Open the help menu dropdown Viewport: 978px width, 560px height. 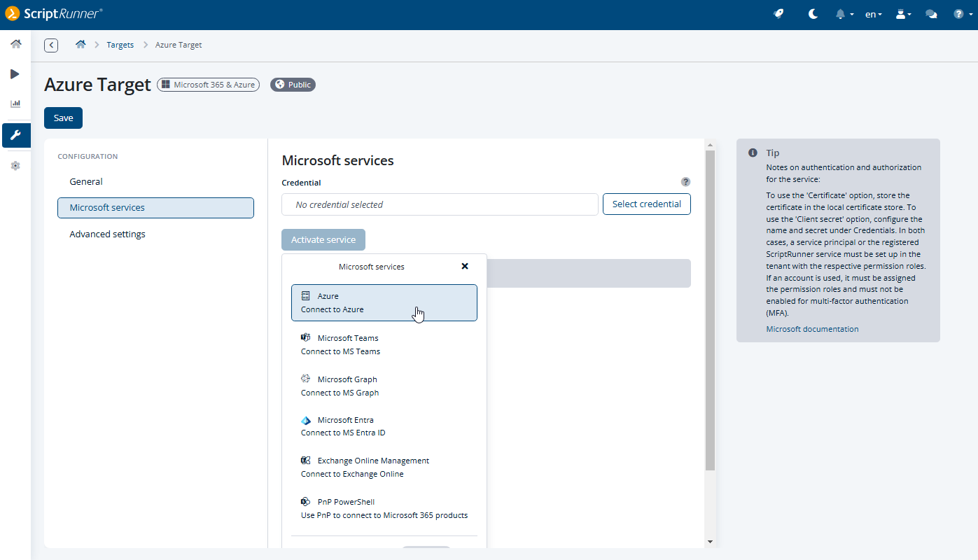click(963, 14)
